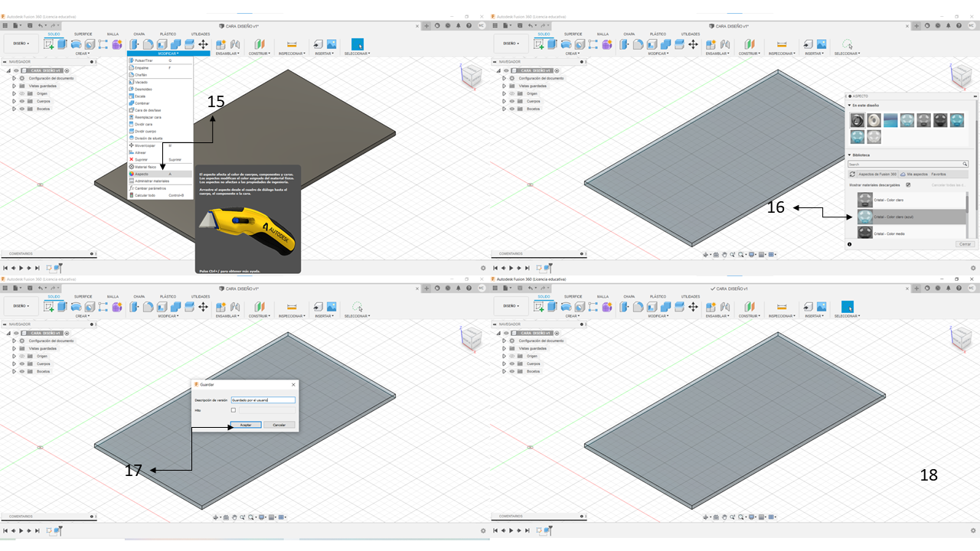The height and width of the screenshot is (551, 980).
Task: Click Form purple icon in bottom-left window
Action: click(x=116, y=307)
